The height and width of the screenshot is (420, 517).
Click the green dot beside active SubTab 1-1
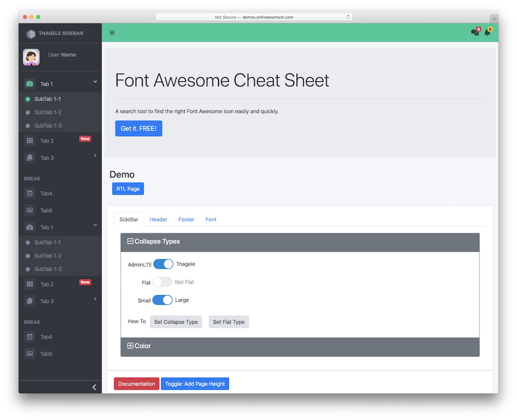pos(28,99)
